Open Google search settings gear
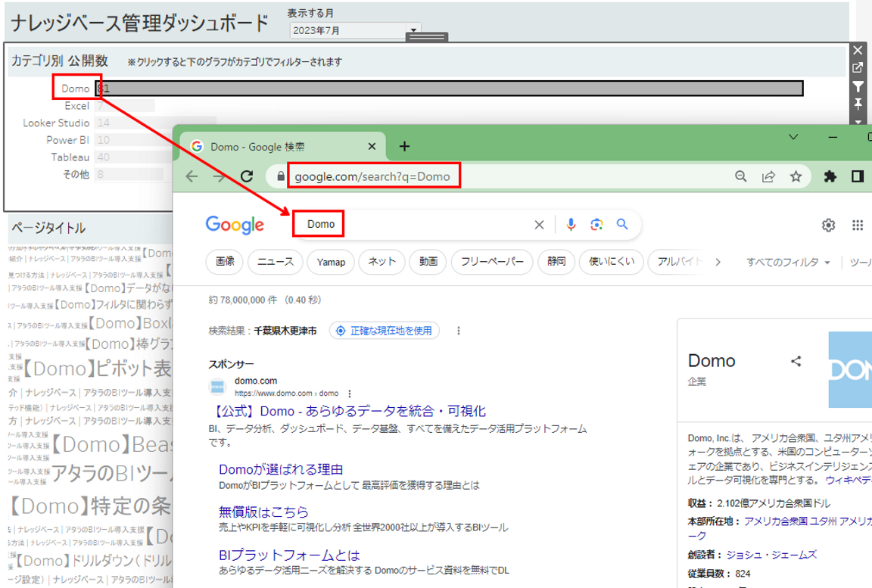872x588 pixels. pos(829,225)
